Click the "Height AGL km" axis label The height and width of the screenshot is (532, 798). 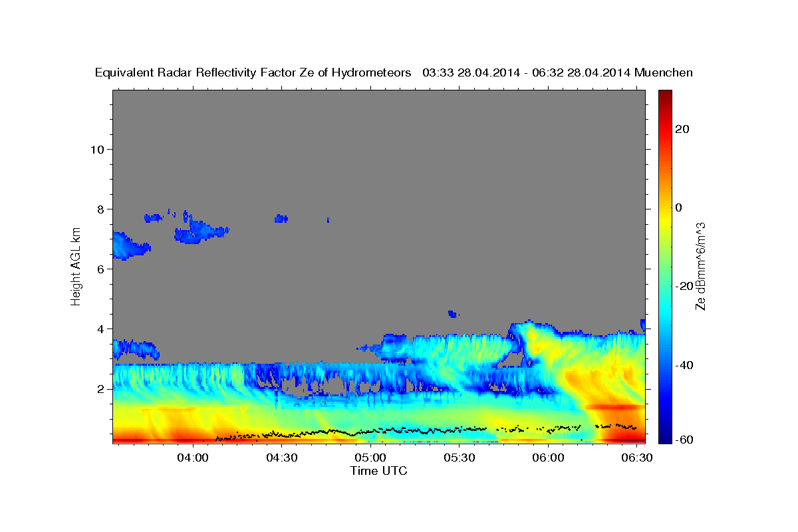coord(76,266)
